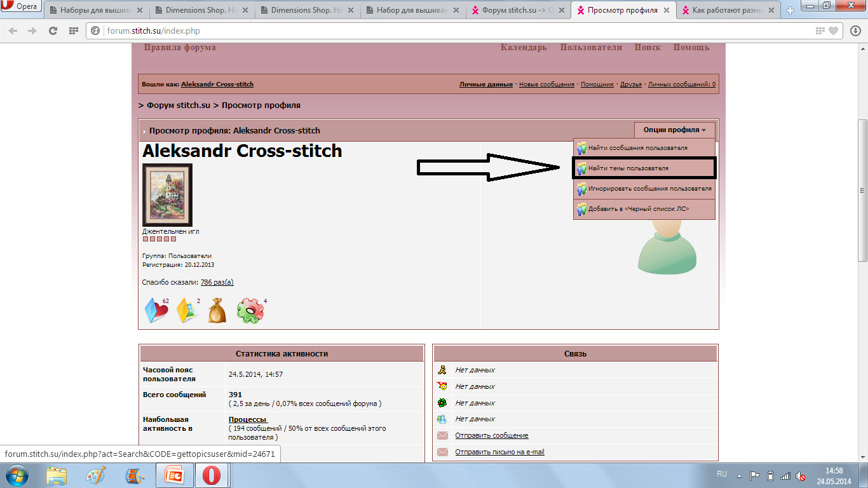The image size is (868, 488).
Task: Click the muted volume icon in system tray
Action: click(801, 476)
